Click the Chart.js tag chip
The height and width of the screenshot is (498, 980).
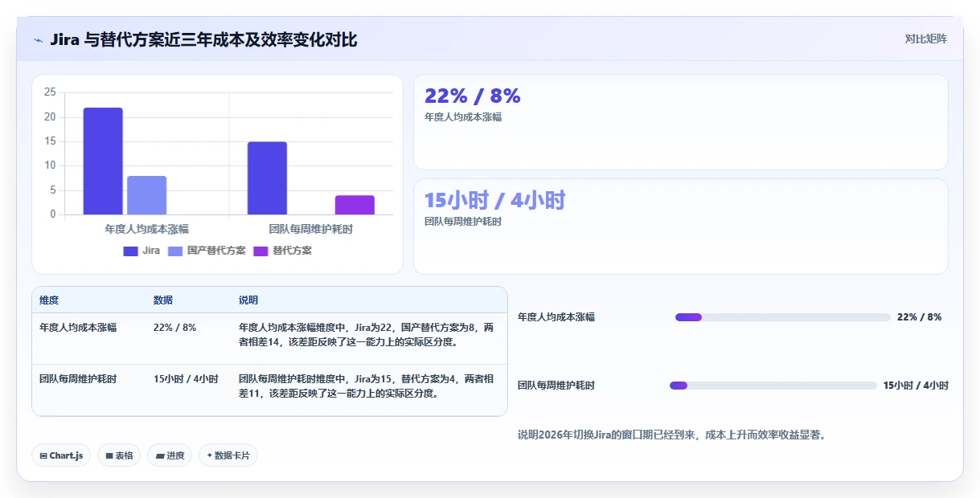(62, 455)
